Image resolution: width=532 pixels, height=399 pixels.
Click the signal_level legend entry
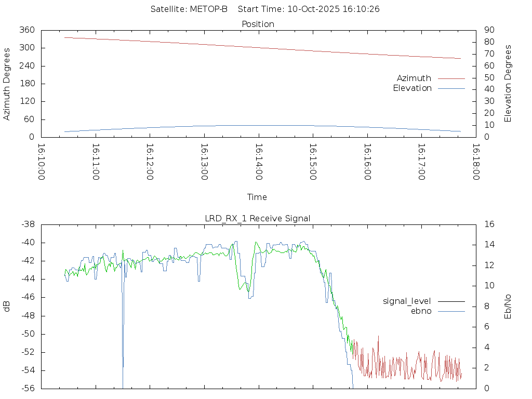click(407, 301)
